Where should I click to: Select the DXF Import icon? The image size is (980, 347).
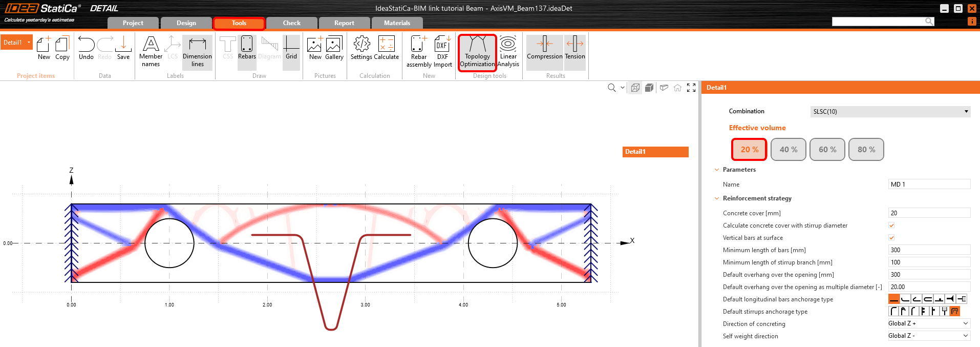tap(442, 52)
